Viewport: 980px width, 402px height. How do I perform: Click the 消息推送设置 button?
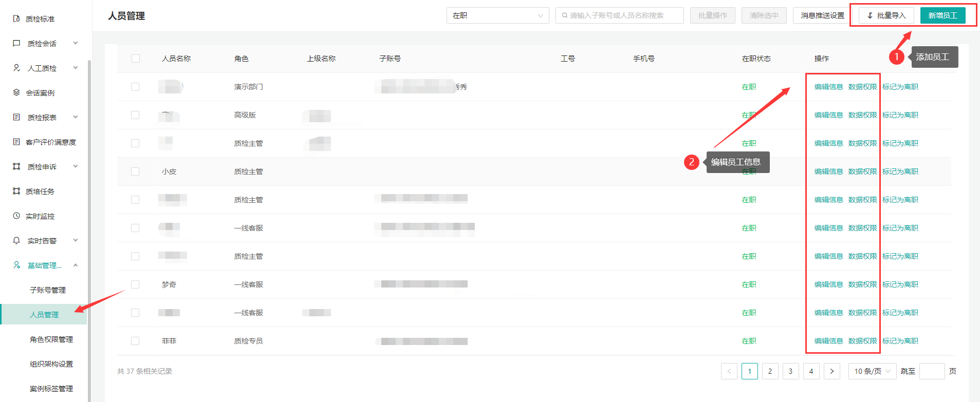[x=822, y=15]
